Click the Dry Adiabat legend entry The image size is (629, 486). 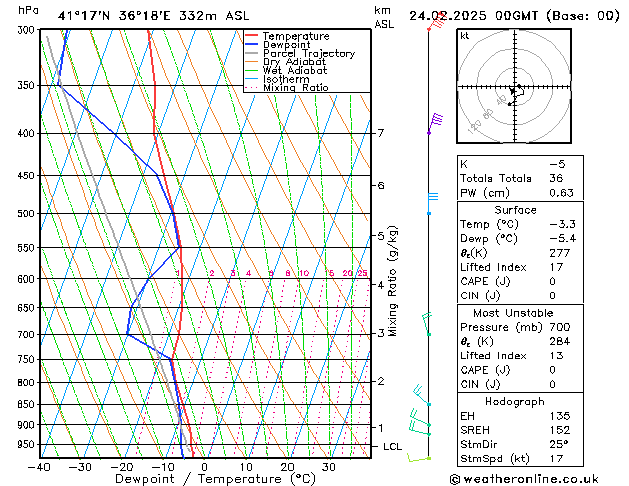click(x=286, y=62)
